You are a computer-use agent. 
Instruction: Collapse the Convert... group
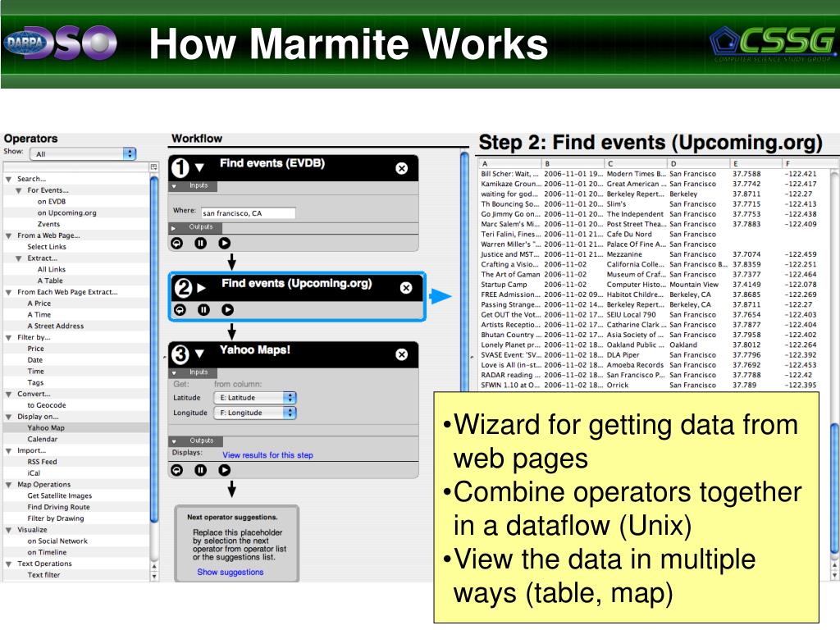click(x=8, y=395)
